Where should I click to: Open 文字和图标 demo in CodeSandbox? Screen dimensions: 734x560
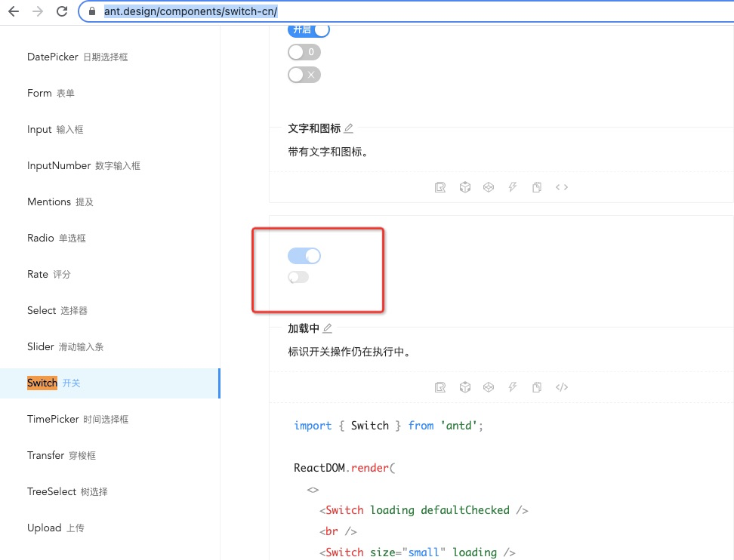pyautogui.click(x=465, y=188)
